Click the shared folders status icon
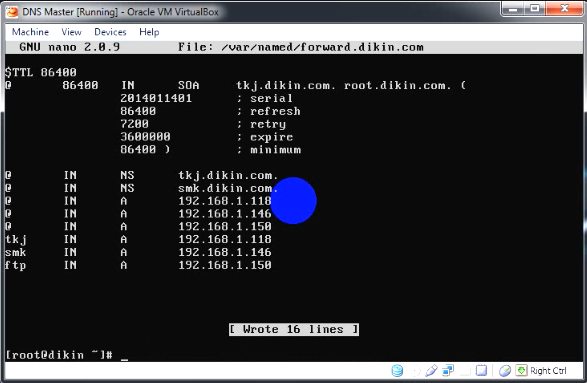 pyautogui.click(x=465, y=371)
